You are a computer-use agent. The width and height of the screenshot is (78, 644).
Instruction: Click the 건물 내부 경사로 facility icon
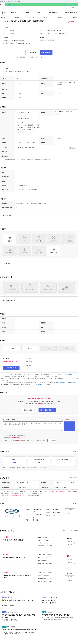pos(66,288)
